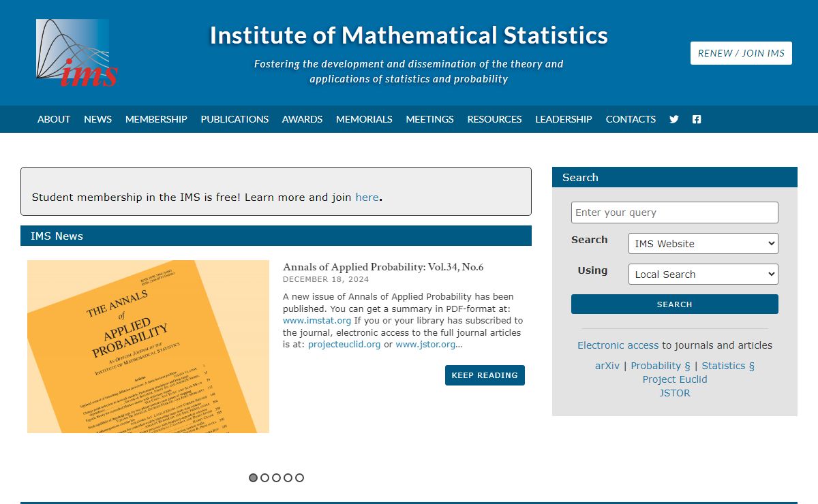Viewport: 818px width, 504px height.
Task: Open the projecteuclid.org link
Action: click(344, 345)
